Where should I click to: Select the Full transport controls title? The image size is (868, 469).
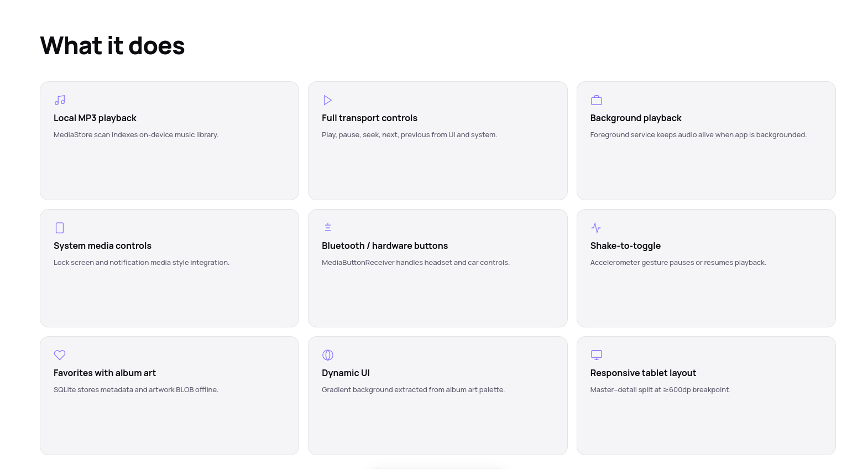[369, 118]
